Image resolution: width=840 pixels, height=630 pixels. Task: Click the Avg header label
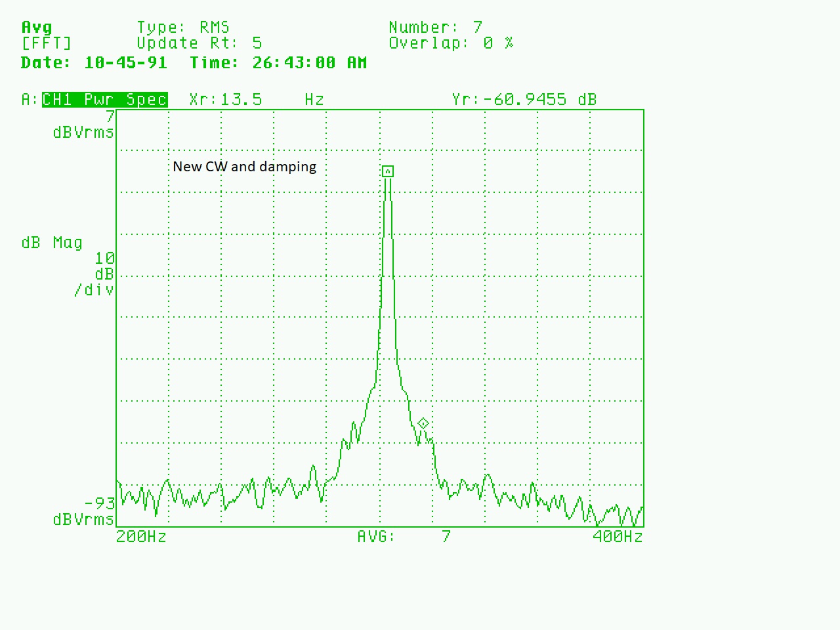37,28
